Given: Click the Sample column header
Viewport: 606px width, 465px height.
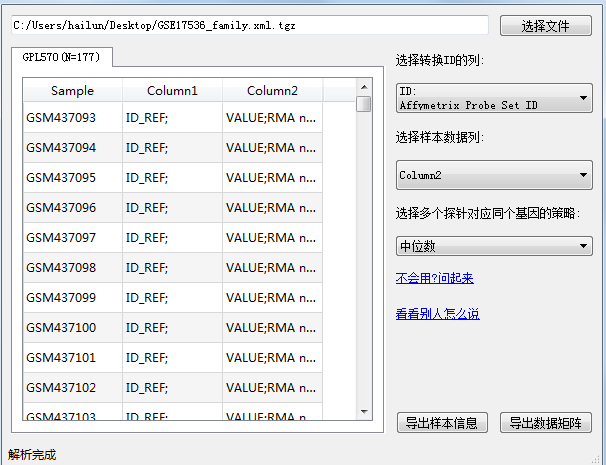Looking at the screenshot, I should pyautogui.click(x=72, y=91).
